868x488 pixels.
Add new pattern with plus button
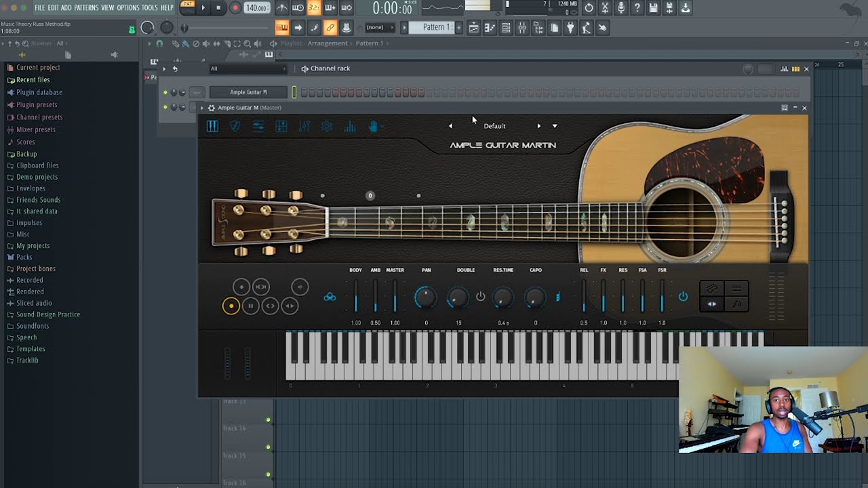458,28
